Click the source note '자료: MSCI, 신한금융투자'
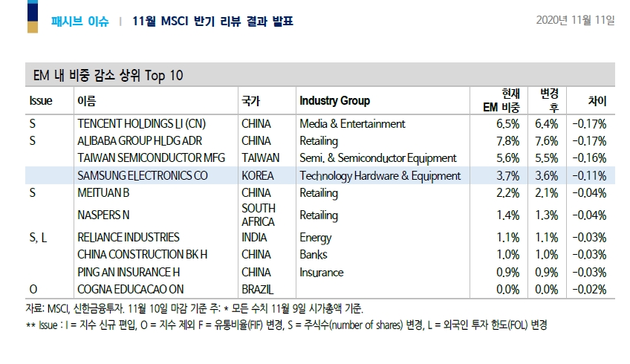The height and width of the screenshot is (364, 630). pos(76,308)
